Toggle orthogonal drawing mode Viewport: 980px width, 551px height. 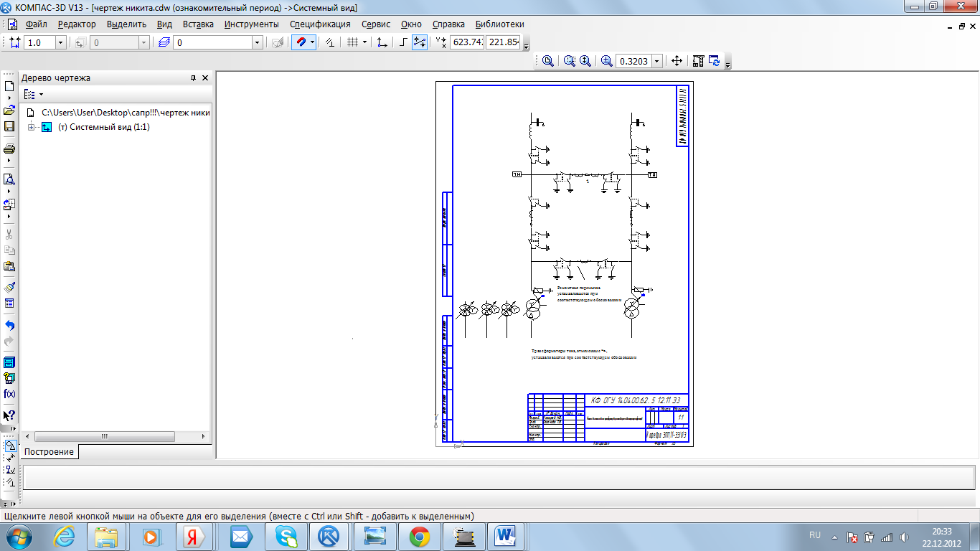pyautogui.click(x=403, y=43)
